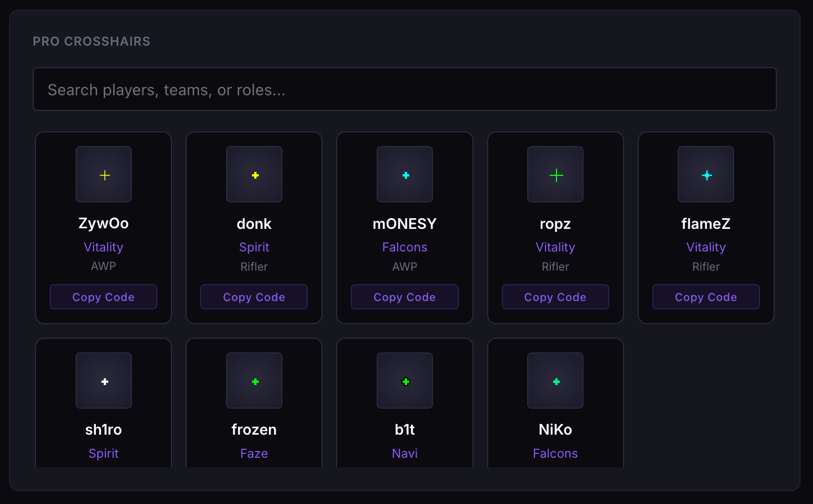Copy Code for donk's crosshair

254,297
